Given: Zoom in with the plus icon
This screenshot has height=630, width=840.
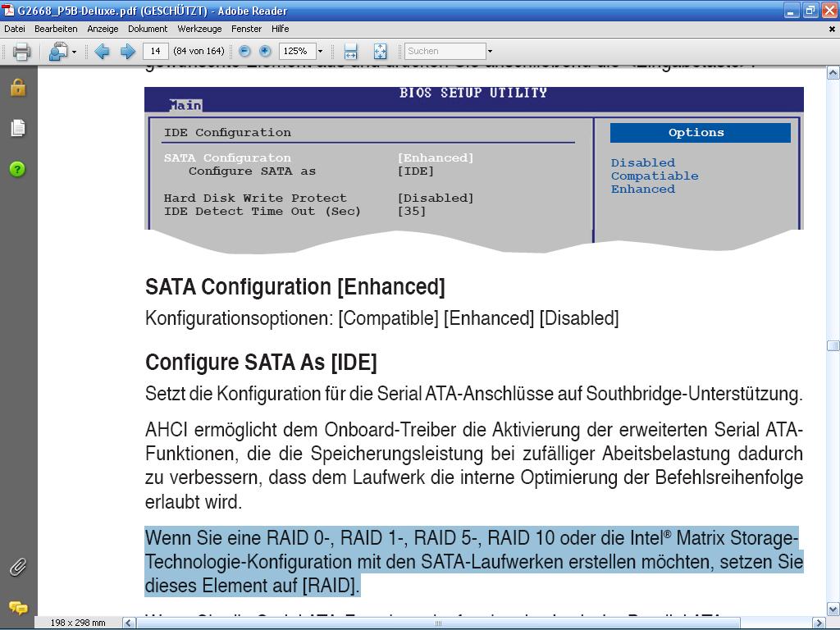Looking at the screenshot, I should [265, 51].
